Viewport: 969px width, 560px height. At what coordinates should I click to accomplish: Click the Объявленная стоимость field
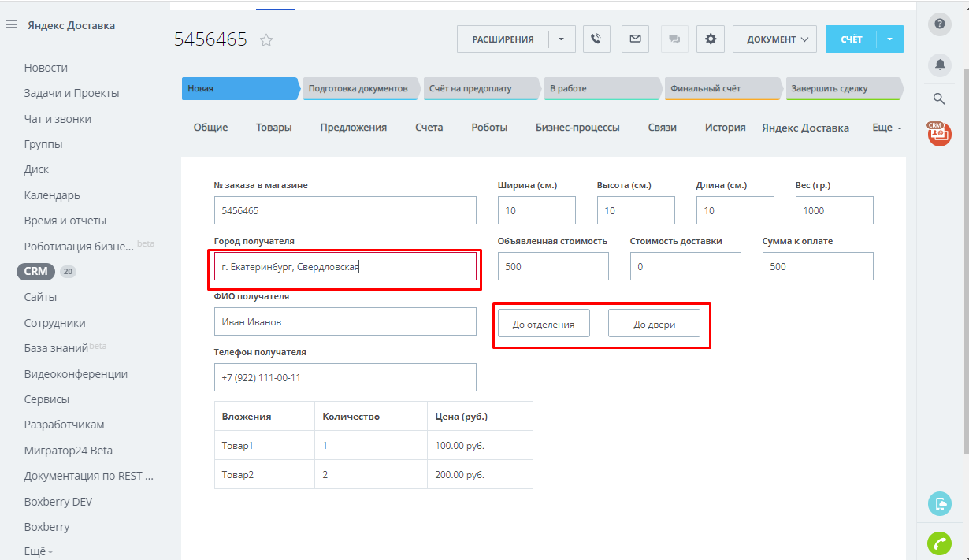point(553,266)
